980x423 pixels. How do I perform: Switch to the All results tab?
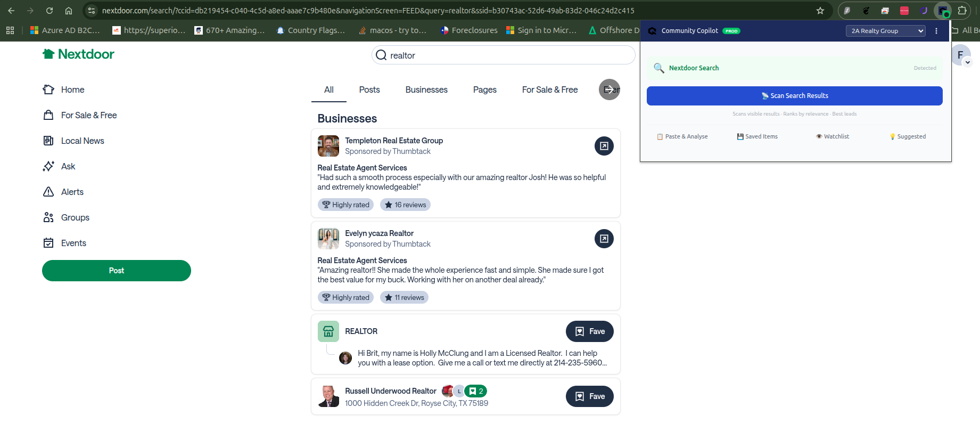[329, 90]
